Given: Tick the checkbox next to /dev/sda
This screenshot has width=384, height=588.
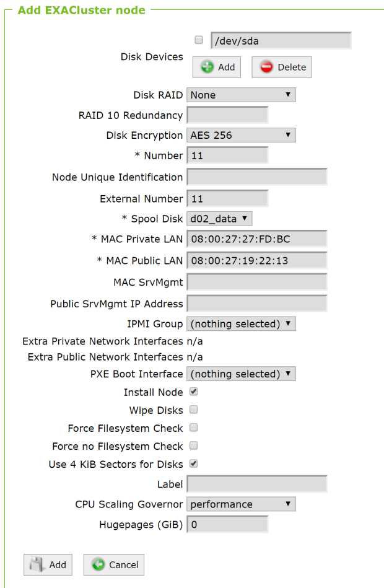Looking at the screenshot, I should coord(199,40).
